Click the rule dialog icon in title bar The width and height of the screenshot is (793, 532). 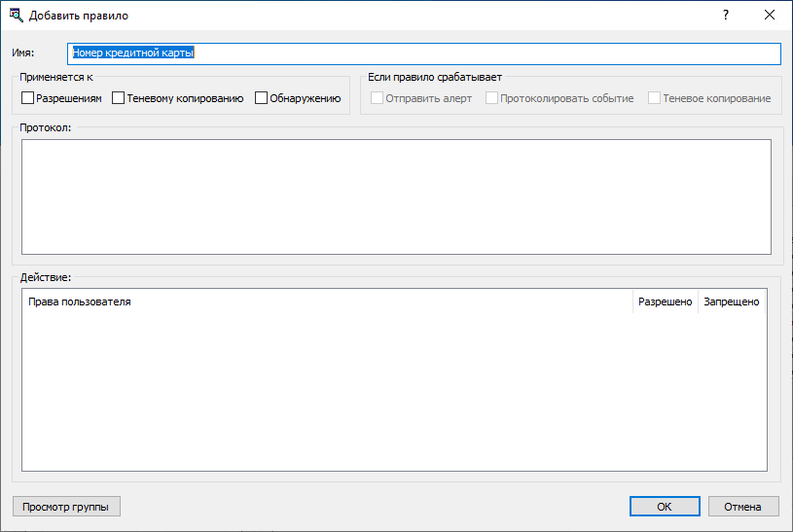[17, 16]
